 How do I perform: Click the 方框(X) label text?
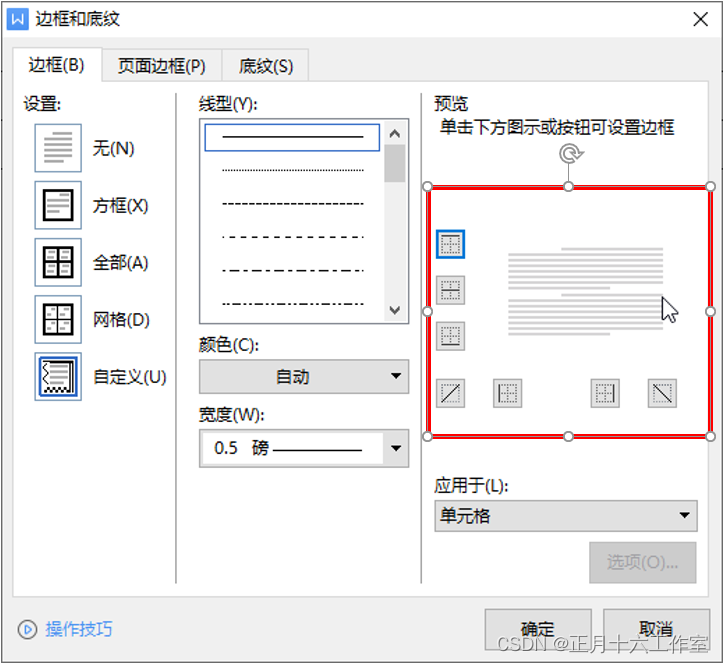click(x=120, y=206)
